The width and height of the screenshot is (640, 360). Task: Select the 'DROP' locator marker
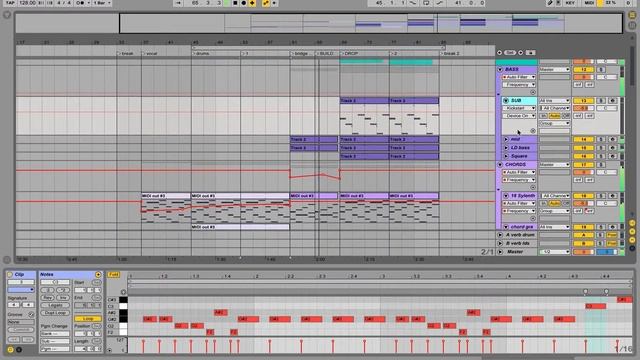351,53
